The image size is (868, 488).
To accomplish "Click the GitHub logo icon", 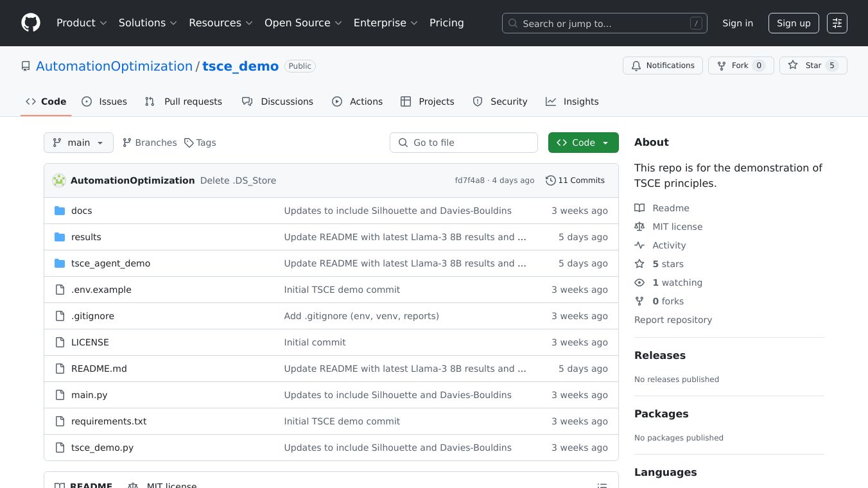I will point(31,23).
